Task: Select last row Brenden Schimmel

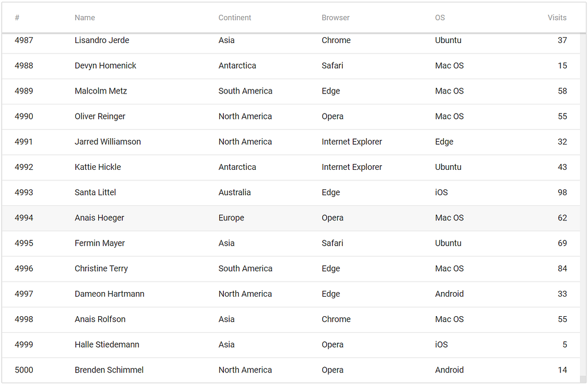Action: [x=291, y=370]
